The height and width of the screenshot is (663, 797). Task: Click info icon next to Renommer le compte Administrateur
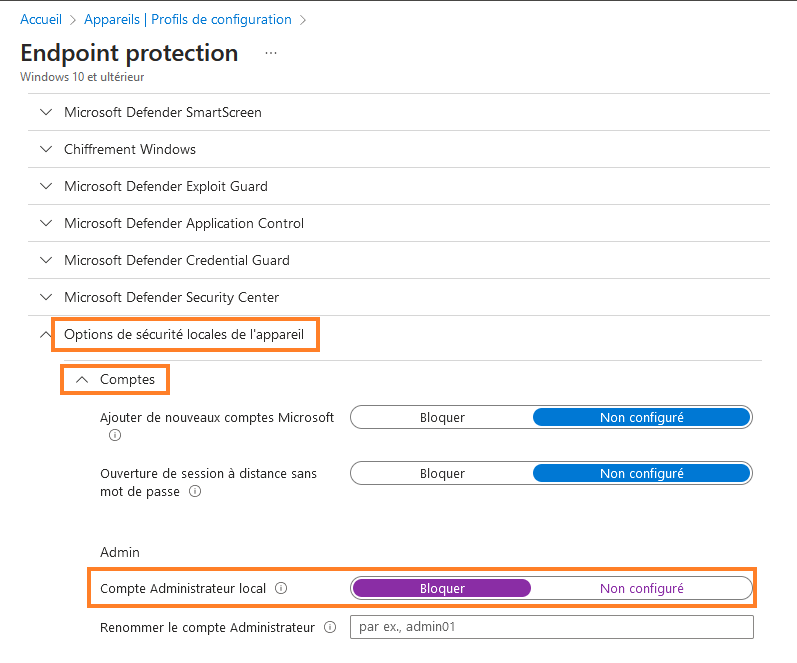coord(328,627)
